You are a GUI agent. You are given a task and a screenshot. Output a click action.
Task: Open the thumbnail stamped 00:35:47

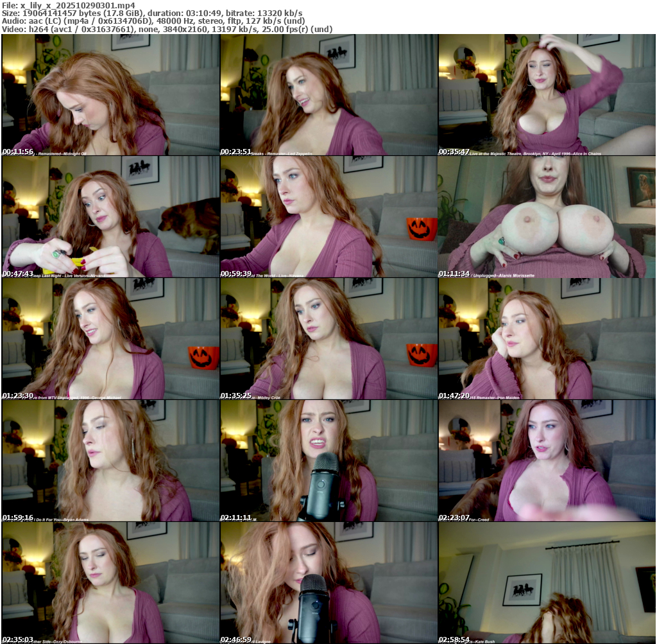547,95
